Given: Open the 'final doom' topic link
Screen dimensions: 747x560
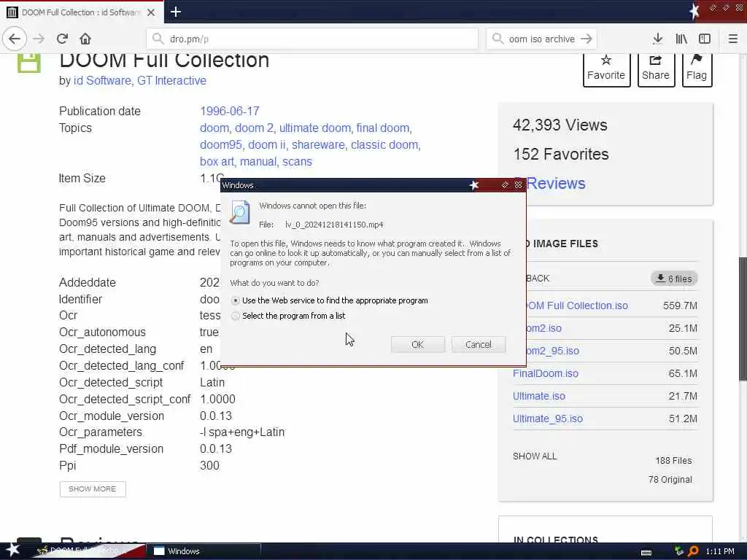Looking at the screenshot, I should click(382, 128).
